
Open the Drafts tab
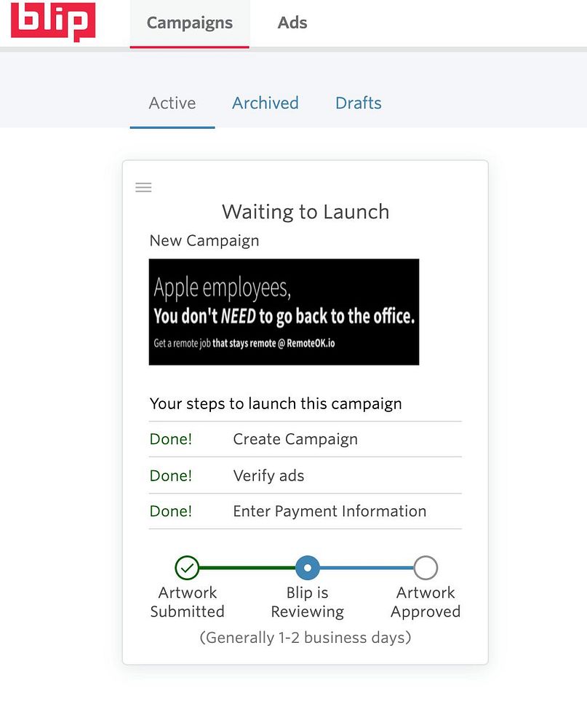[358, 103]
